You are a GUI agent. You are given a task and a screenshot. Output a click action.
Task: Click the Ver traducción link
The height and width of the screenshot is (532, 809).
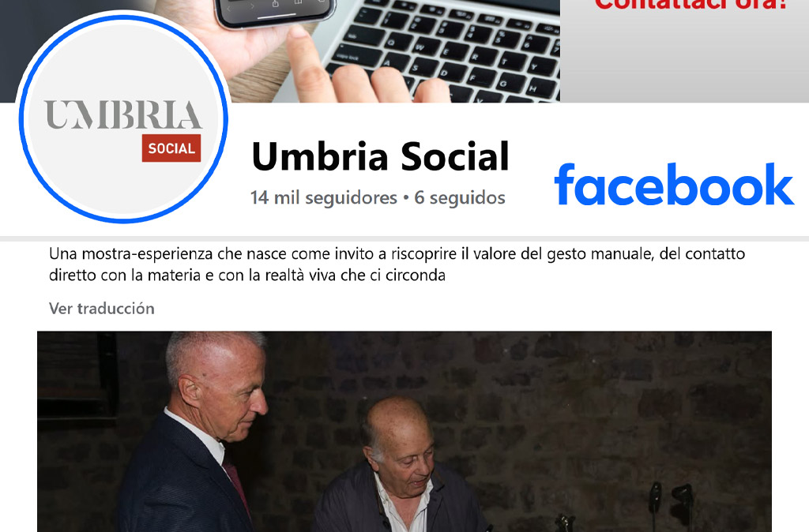click(x=102, y=309)
